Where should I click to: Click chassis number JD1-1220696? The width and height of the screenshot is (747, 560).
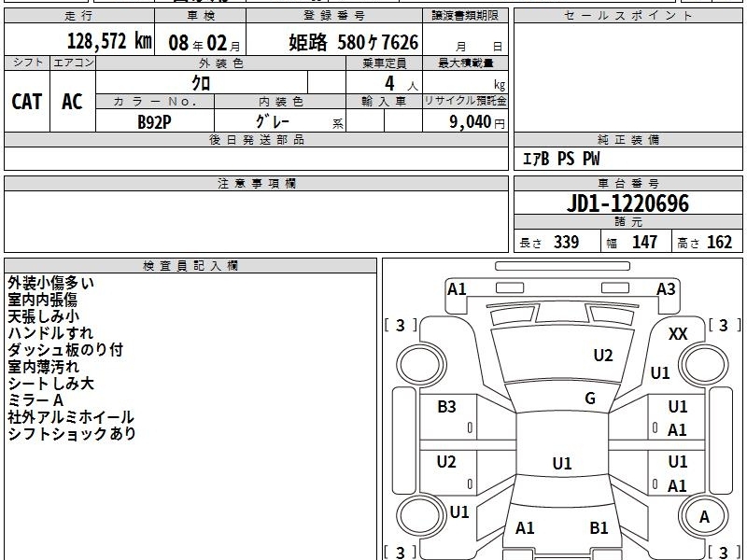(x=627, y=203)
